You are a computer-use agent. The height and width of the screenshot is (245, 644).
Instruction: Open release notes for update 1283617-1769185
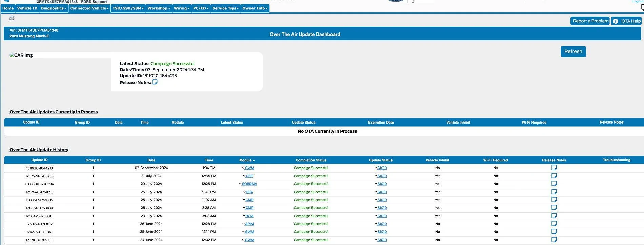coord(554,200)
